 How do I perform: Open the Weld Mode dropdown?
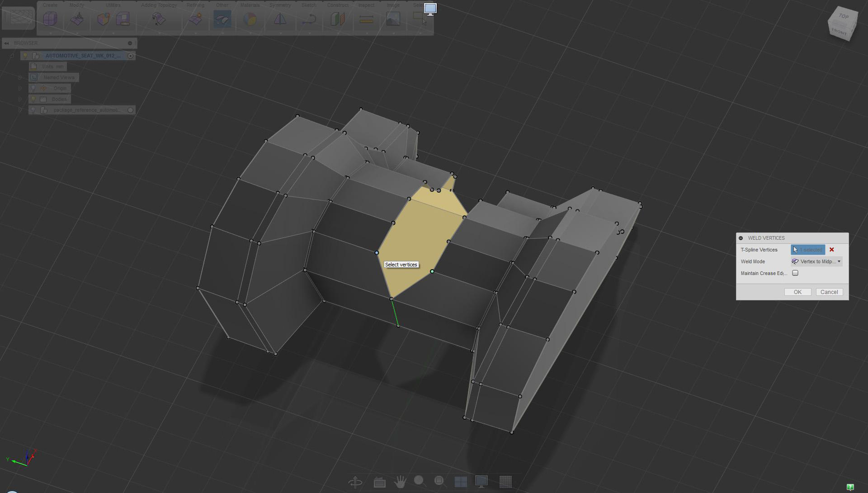pyautogui.click(x=817, y=261)
